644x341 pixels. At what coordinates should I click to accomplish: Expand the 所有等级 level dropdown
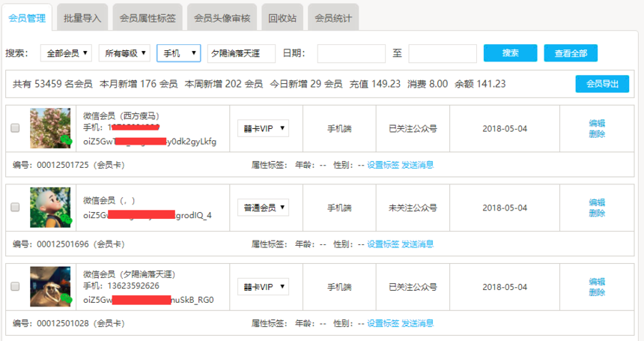[x=124, y=53]
